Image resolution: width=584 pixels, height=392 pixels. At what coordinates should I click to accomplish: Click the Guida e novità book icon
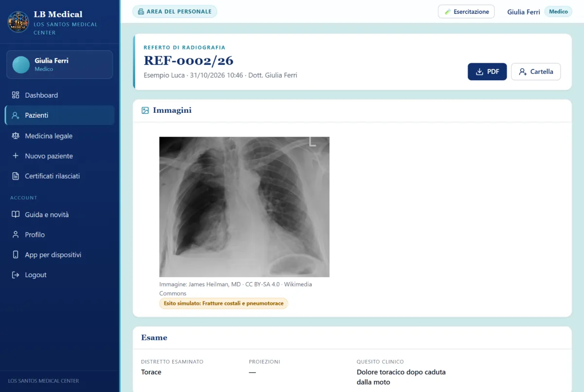tap(16, 214)
